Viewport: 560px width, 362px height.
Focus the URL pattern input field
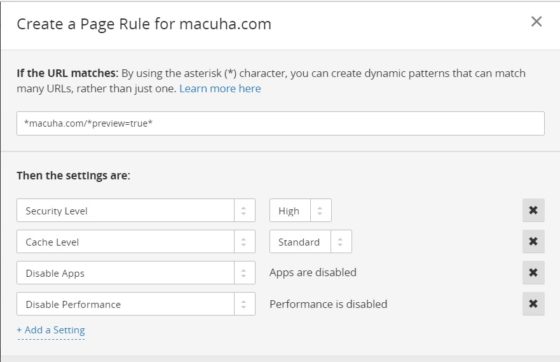tap(280, 124)
